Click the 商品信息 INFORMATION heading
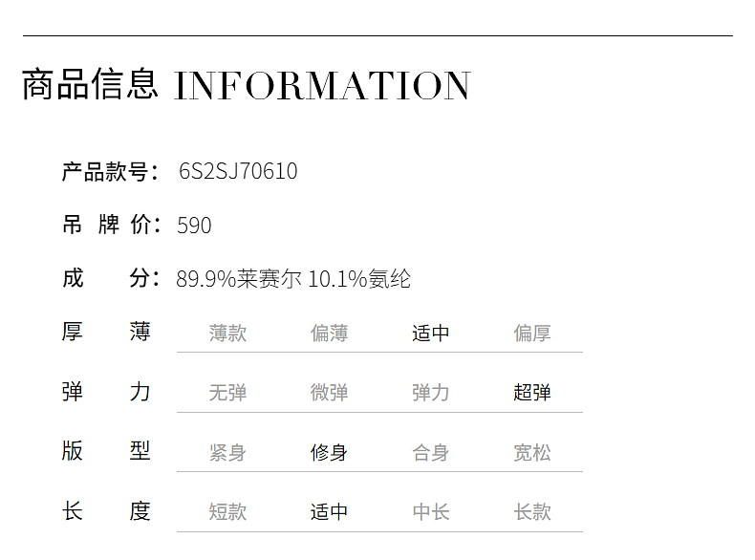755x560 pixels. [x=246, y=85]
